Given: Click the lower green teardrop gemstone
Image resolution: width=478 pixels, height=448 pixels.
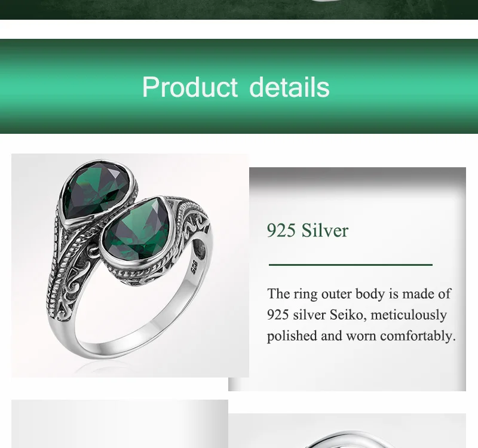Looking at the screenshot, I should click(137, 229).
